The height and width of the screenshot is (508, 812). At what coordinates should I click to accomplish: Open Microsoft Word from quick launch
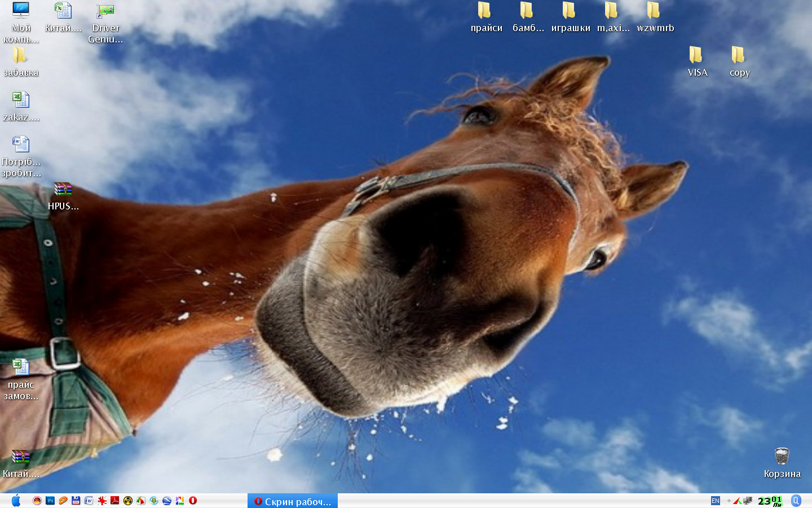pos(89,501)
